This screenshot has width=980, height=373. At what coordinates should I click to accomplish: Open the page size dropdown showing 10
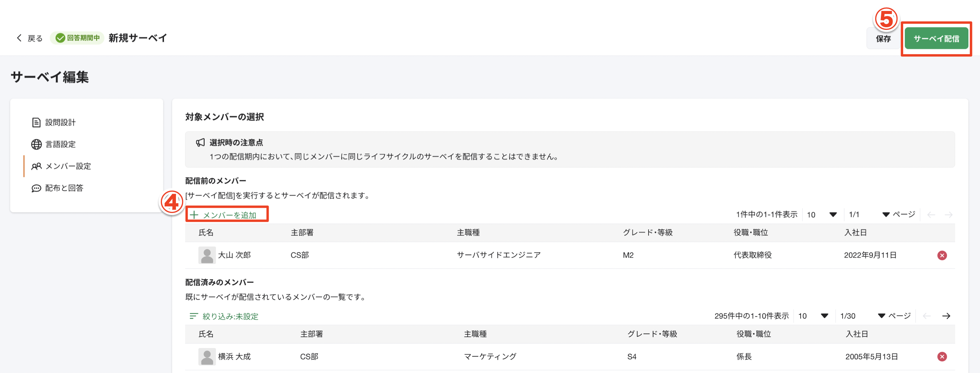[x=822, y=214]
